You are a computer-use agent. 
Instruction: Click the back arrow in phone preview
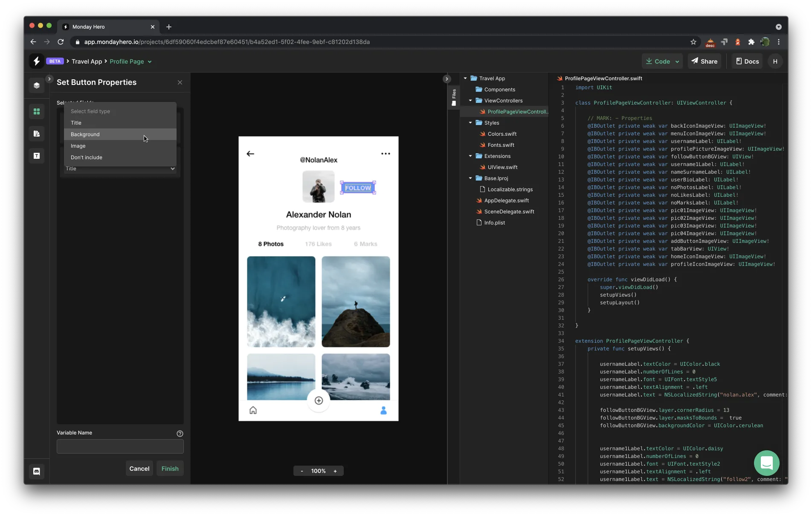coord(250,154)
